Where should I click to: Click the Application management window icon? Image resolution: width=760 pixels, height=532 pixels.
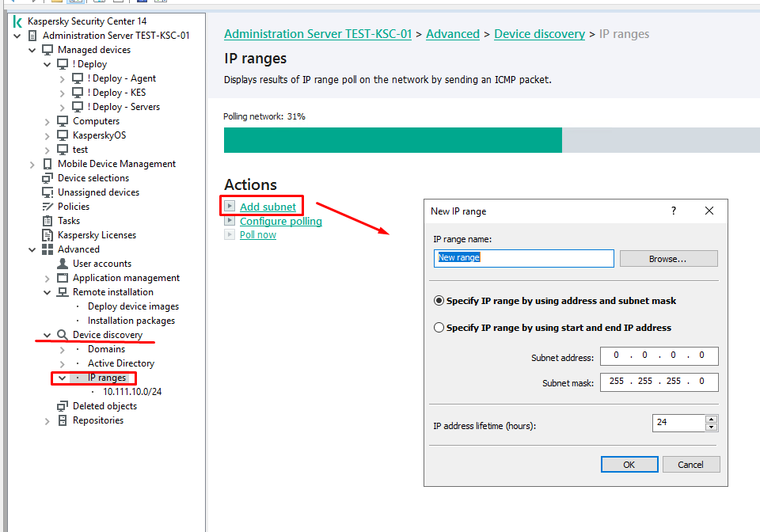tap(63, 278)
